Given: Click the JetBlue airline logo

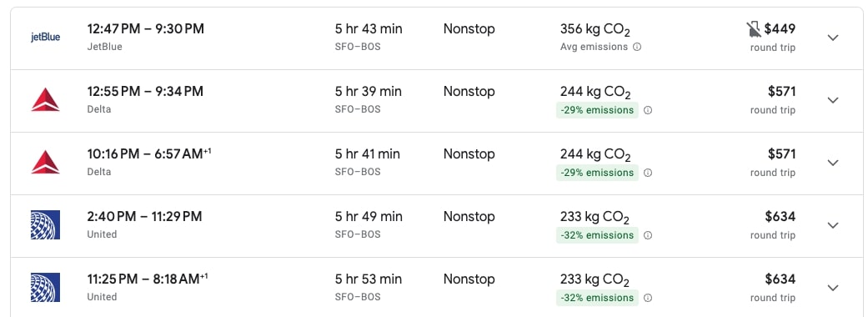Looking at the screenshot, I should click(x=45, y=38).
